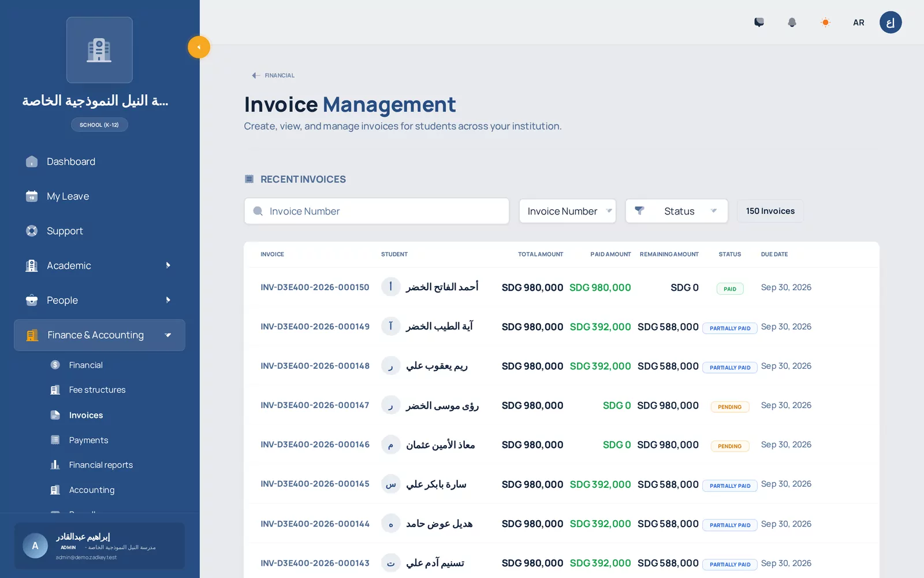
Task: Collapse the Finance & Accounting section
Action: [x=99, y=335]
